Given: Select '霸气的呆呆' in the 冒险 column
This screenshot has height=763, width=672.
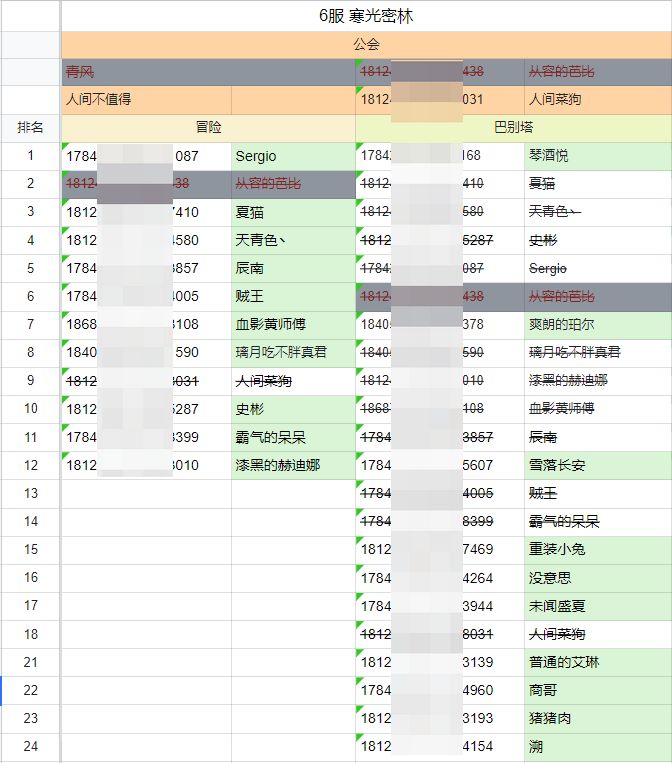Looking at the screenshot, I should [x=293, y=437].
